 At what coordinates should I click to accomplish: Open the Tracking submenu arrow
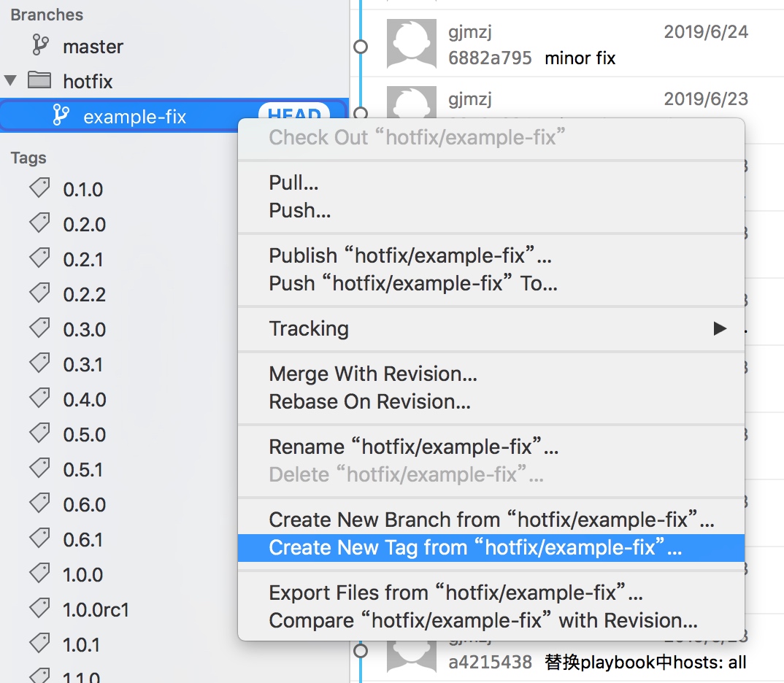720,329
